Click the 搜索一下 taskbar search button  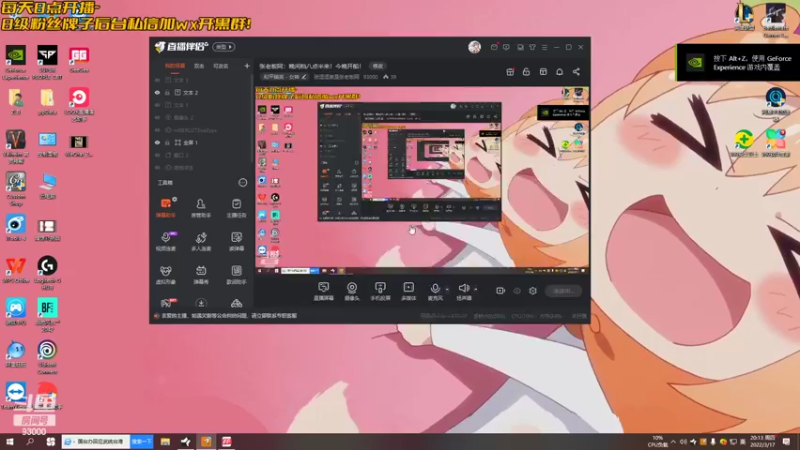tap(142, 441)
